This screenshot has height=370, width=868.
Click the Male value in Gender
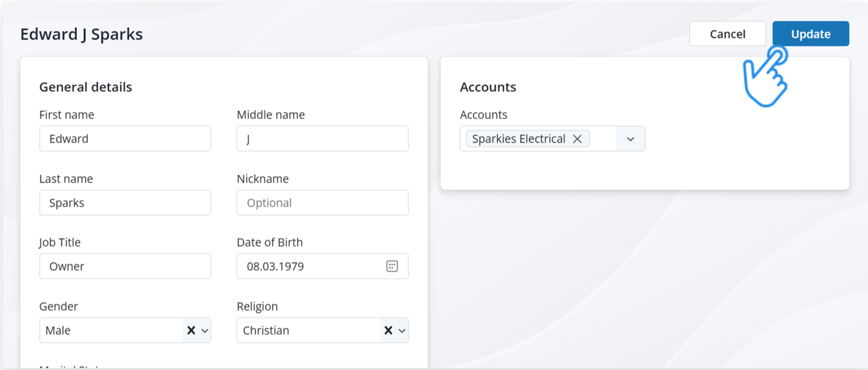[x=59, y=330]
